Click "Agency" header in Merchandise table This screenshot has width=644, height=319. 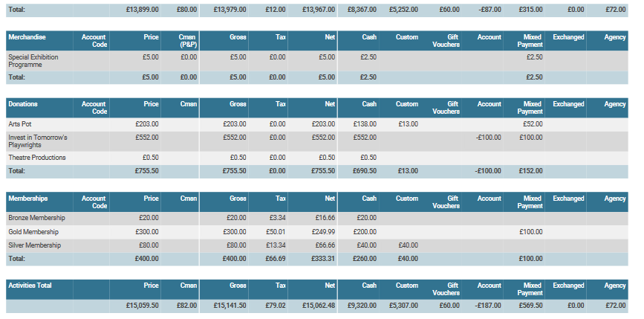[615, 37]
